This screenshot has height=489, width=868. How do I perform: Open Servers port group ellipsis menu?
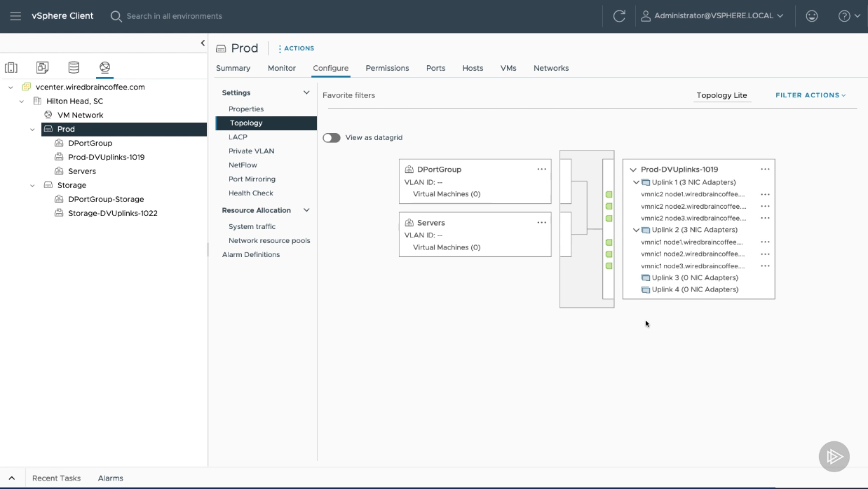tap(541, 223)
